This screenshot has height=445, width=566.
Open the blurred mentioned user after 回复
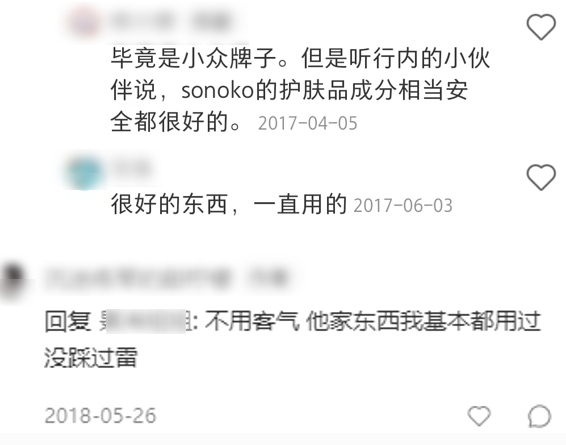tap(144, 321)
